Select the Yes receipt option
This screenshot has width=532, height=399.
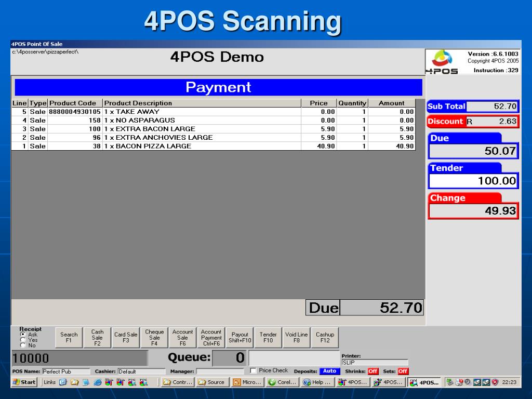tap(23, 340)
